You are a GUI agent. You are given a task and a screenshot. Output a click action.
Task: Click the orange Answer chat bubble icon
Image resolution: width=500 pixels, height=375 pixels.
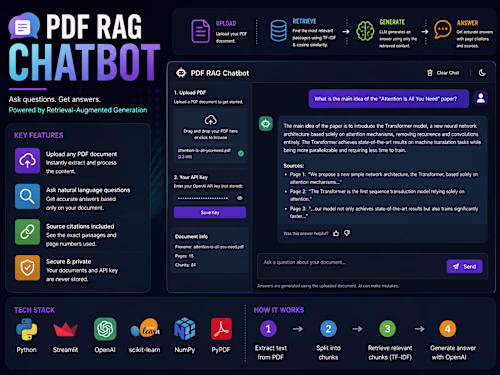point(443,29)
